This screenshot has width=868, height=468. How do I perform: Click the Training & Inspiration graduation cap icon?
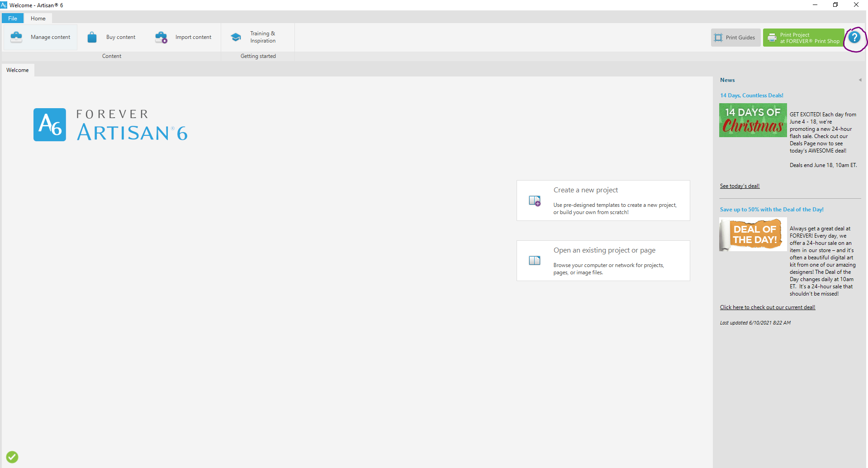(x=236, y=37)
